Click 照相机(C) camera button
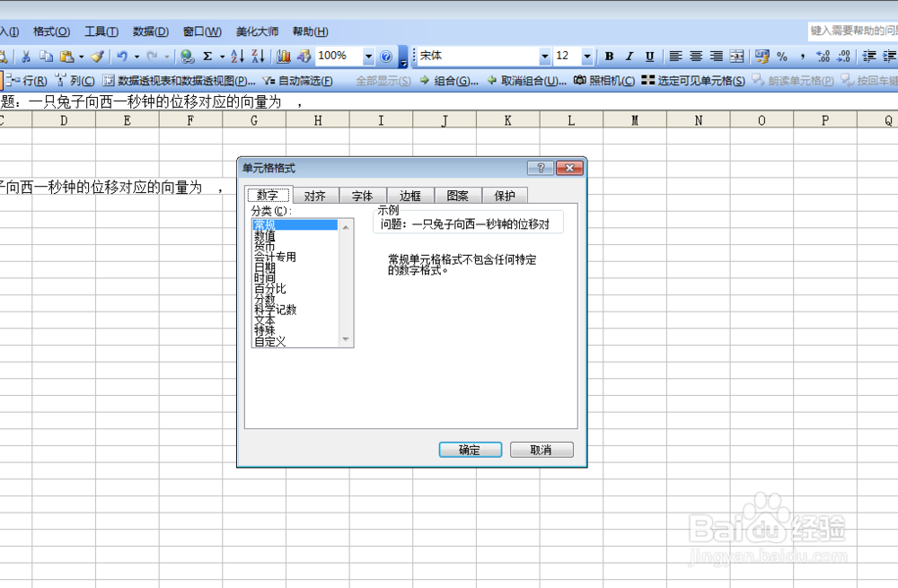The width and height of the screenshot is (898, 588). [x=604, y=81]
